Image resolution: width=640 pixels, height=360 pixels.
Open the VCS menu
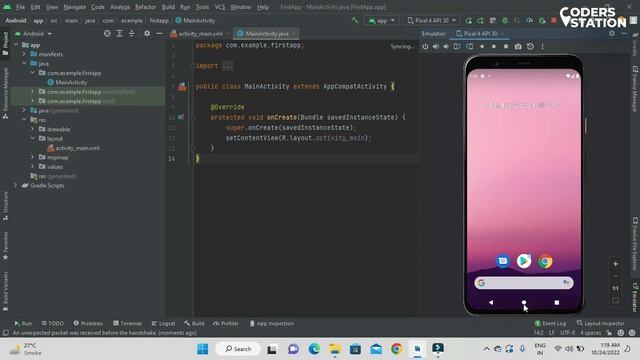220,7
